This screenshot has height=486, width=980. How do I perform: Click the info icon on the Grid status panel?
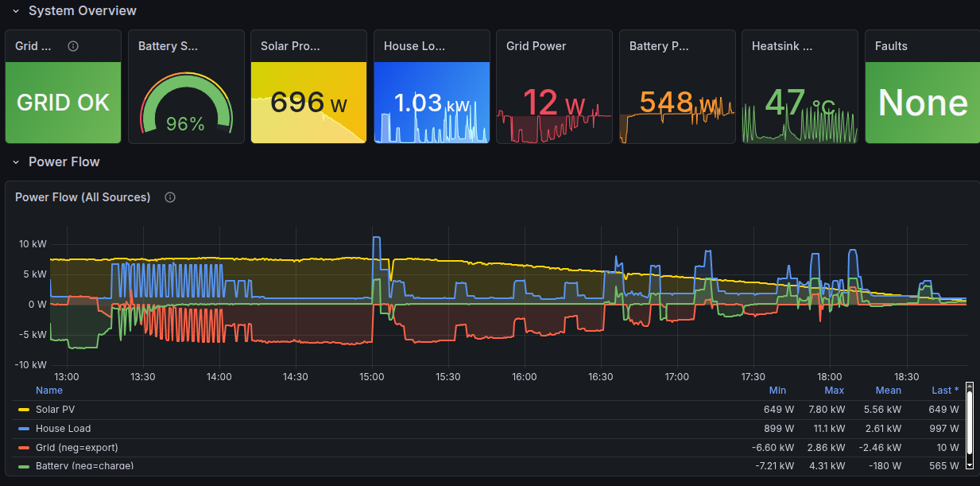(x=73, y=46)
